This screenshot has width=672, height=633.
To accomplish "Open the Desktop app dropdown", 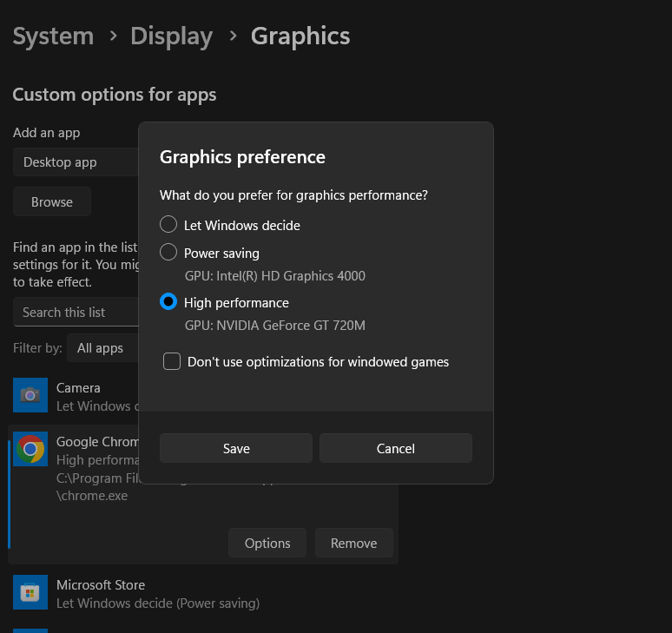I will click(x=76, y=162).
